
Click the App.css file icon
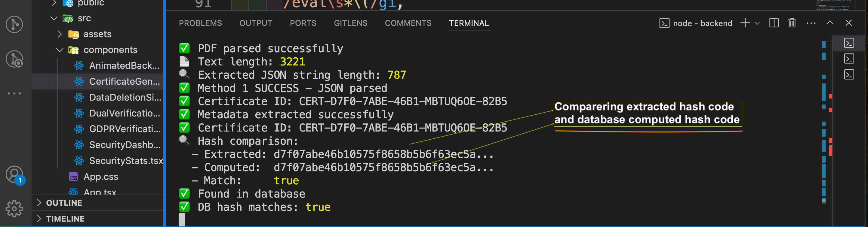pos(73,177)
